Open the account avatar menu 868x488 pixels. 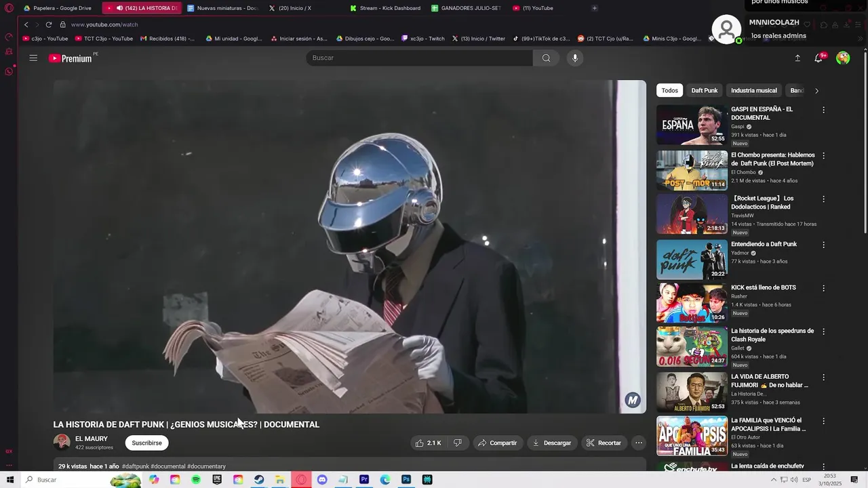click(843, 58)
